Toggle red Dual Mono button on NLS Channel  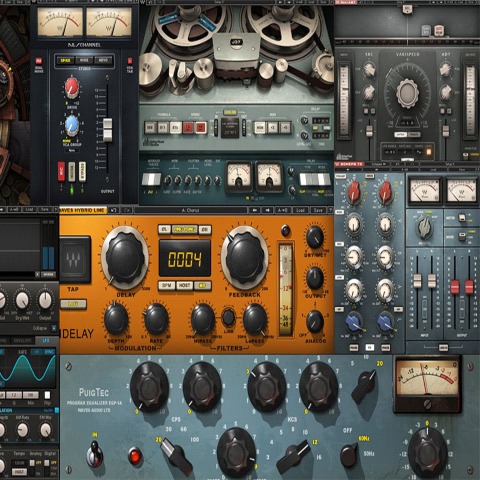[39, 61]
